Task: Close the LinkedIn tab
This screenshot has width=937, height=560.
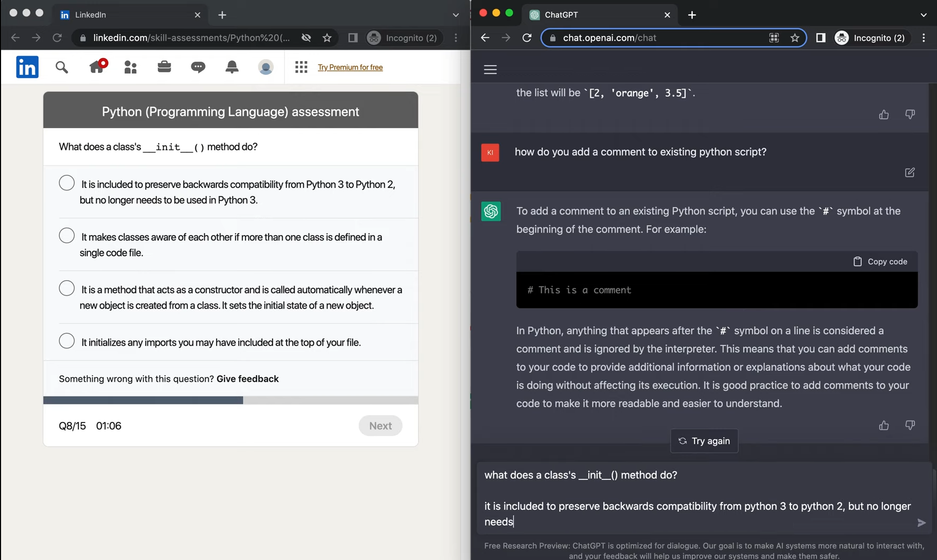Action: coord(198,15)
